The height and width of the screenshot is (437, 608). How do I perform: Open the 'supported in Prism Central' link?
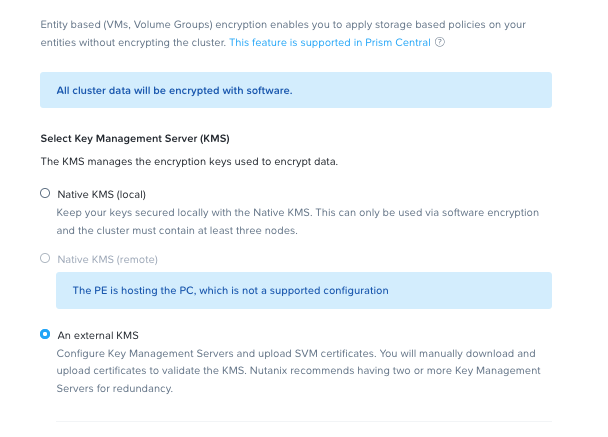[x=330, y=43]
